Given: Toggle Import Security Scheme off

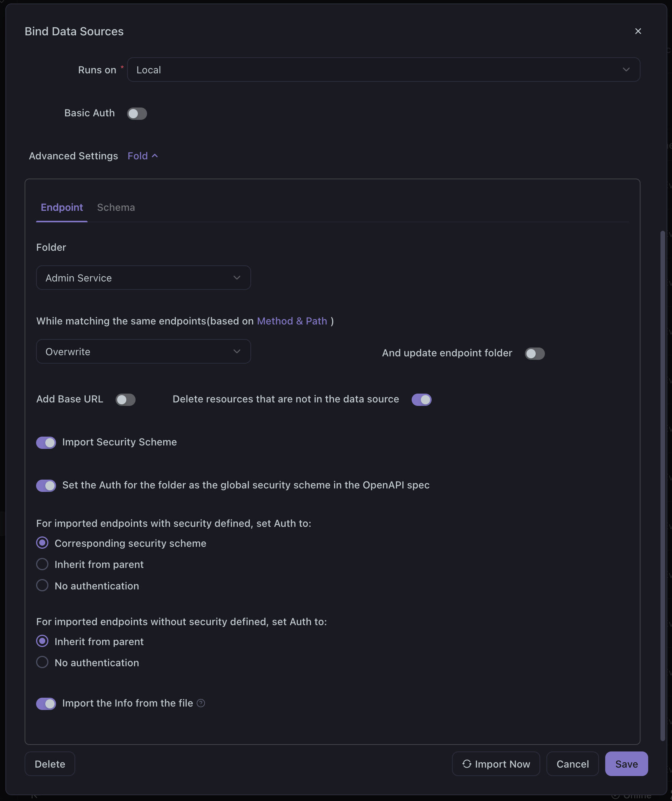Looking at the screenshot, I should coord(46,443).
